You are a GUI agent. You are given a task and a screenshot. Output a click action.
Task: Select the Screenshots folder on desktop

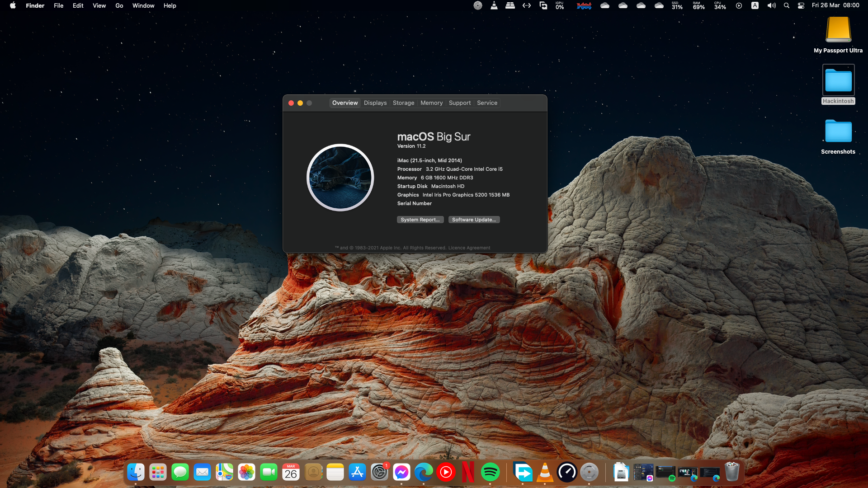(x=838, y=137)
